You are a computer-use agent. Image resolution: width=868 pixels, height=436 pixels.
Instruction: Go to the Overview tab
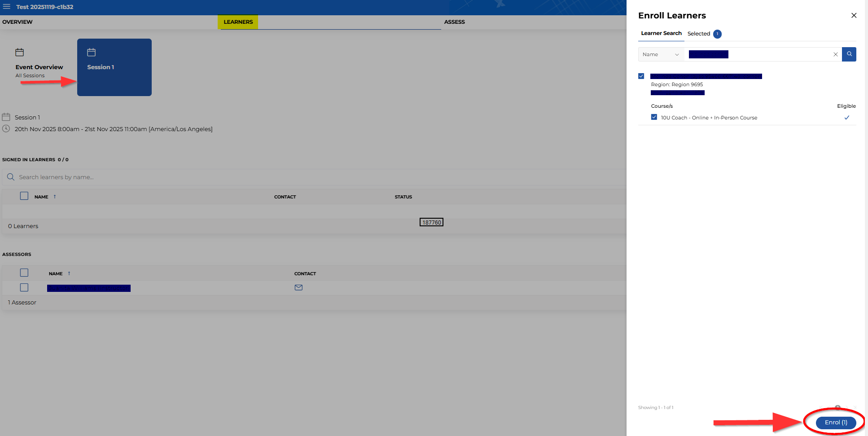point(18,22)
